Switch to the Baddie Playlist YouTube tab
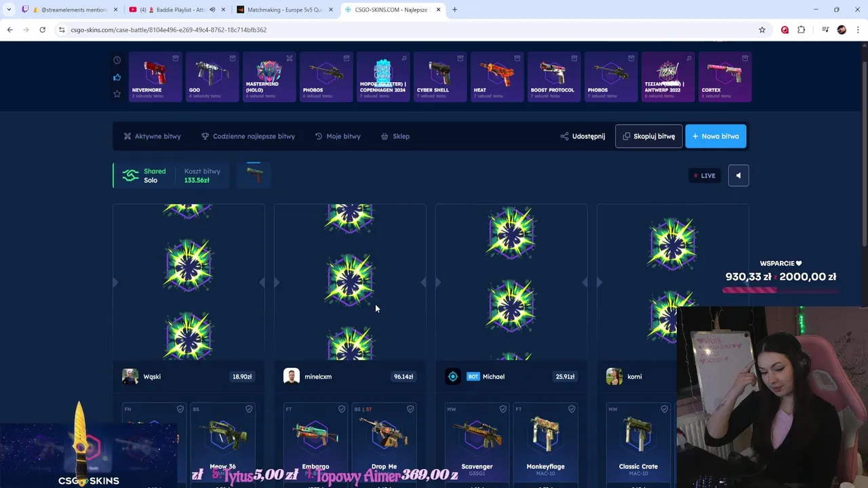 pyautogui.click(x=176, y=9)
